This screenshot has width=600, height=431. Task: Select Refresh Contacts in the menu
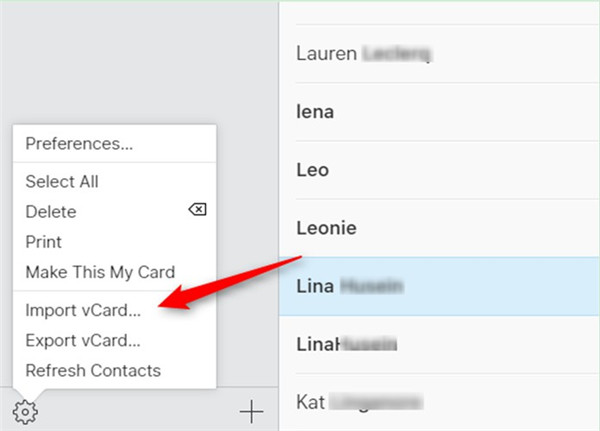[x=93, y=370]
